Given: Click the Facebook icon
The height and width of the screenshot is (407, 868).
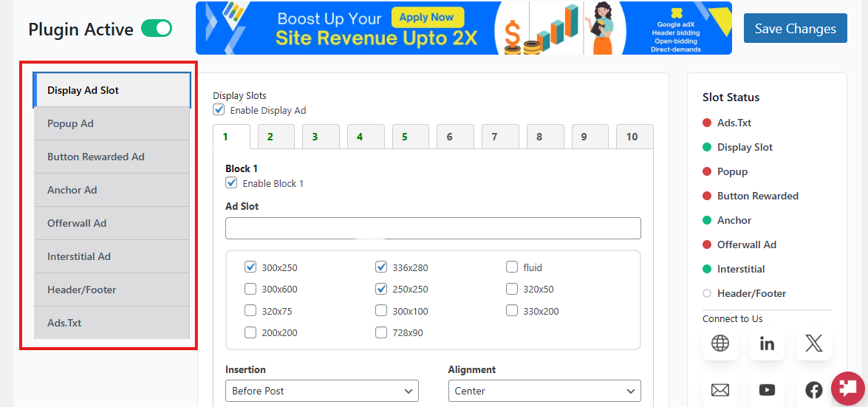Looking at the screenshot, I should 813,389.
